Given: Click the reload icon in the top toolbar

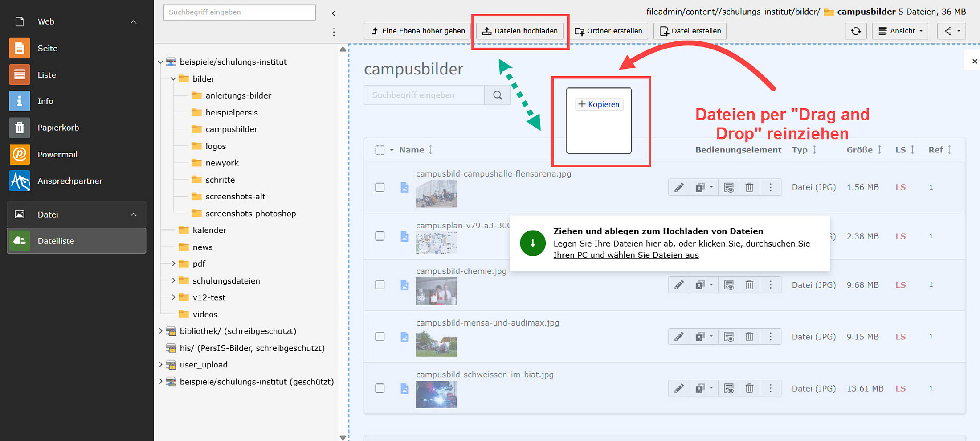Looking at the screenshot, I should coord(856,31).
